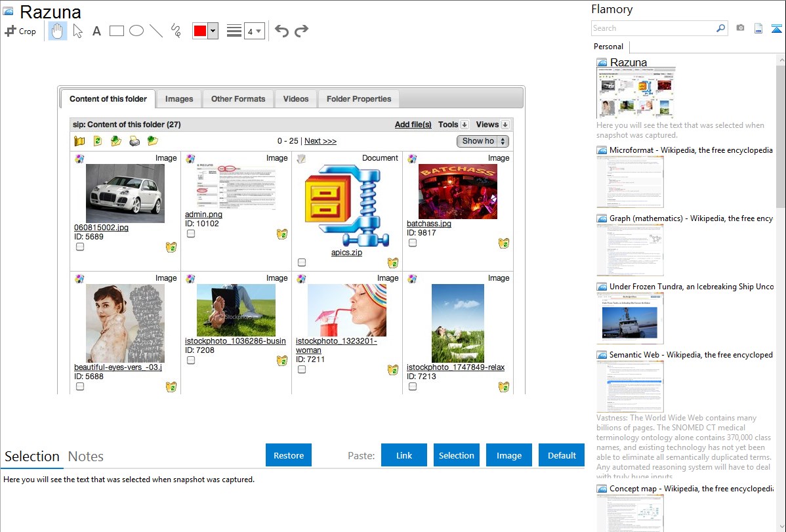786x532 pixels.
Task: Click the white car thumbnail
Action: point(125,193)
